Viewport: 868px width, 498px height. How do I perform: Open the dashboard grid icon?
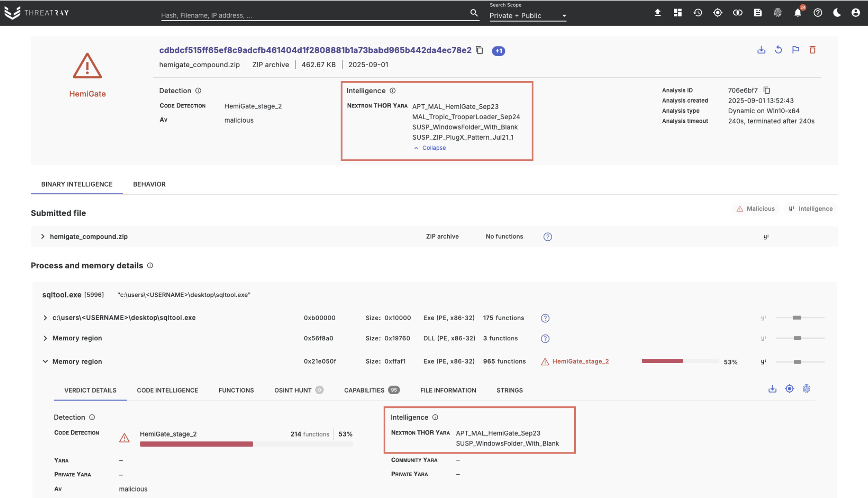point(678,13)
